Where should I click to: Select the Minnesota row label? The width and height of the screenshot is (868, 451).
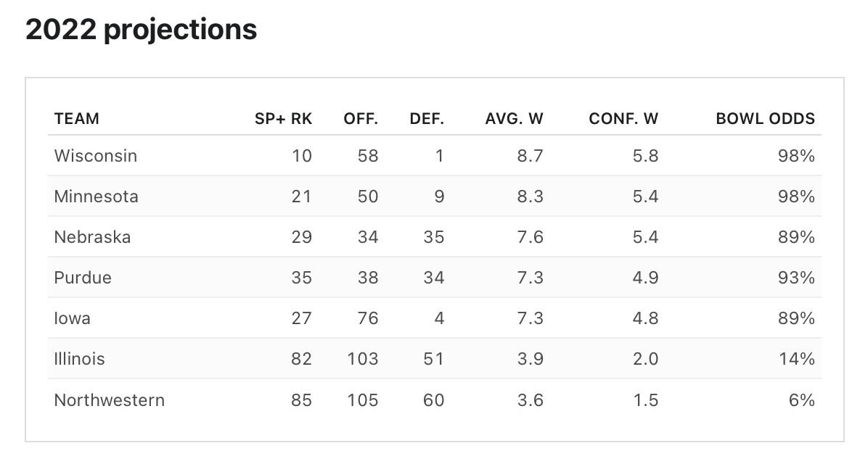[96, 196]
